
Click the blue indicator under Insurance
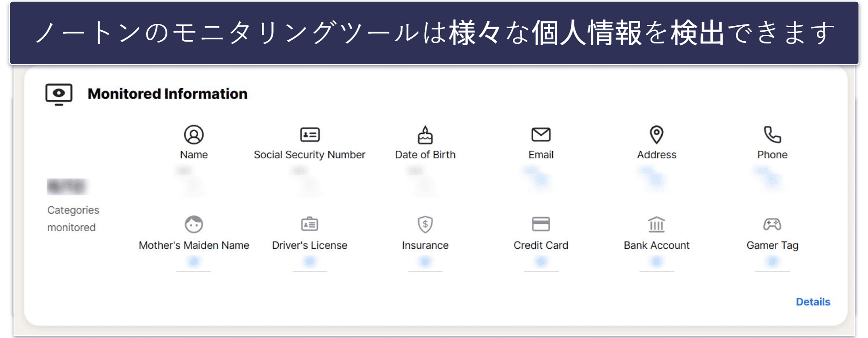pos(425,262)
